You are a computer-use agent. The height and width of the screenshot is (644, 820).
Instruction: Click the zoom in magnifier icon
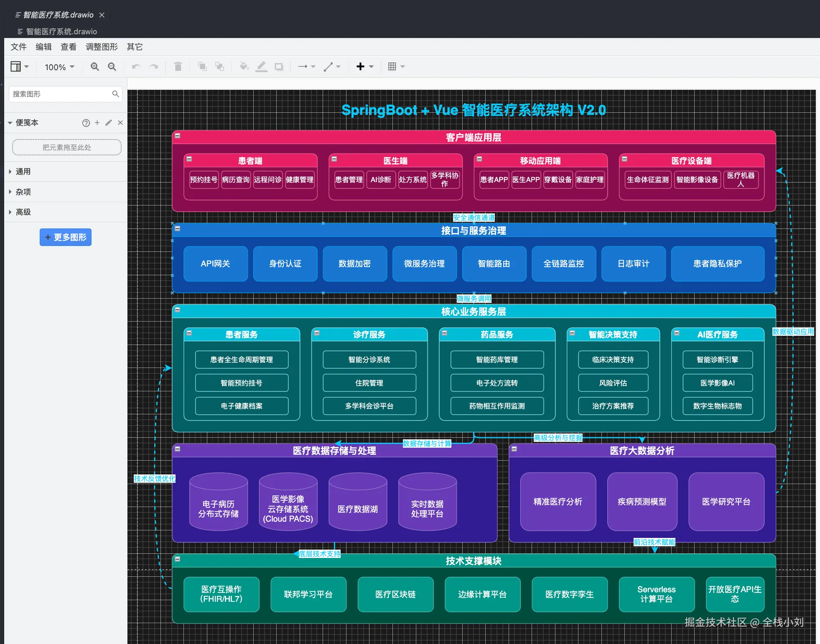95,67
